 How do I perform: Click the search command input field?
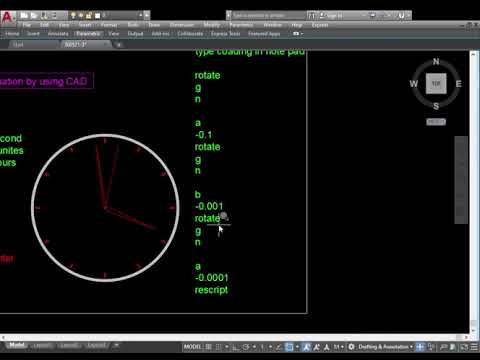tap(268, 15)
